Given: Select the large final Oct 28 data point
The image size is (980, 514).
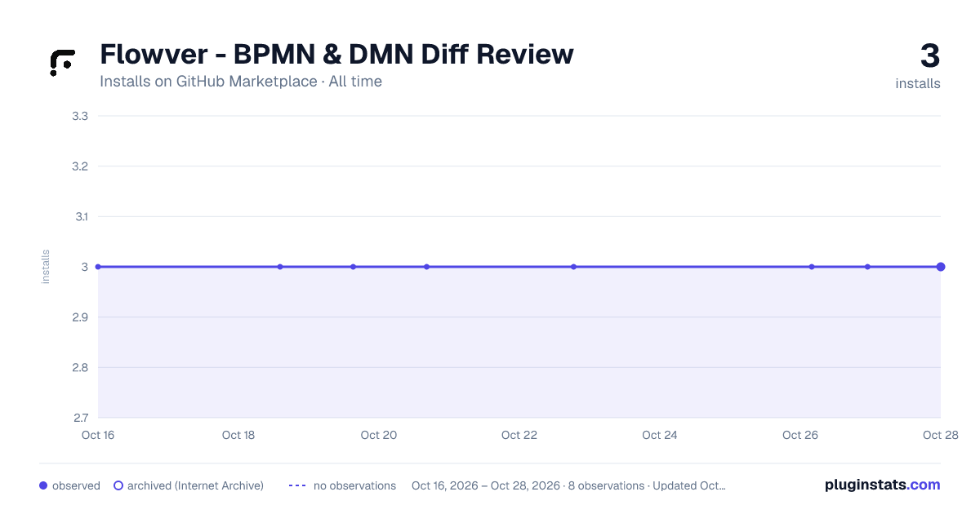Looking at the screenshot, I should click(x=941, y=267).
